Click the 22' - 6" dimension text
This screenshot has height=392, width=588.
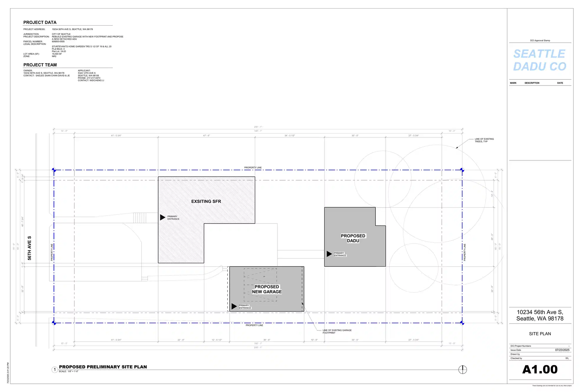181,340
